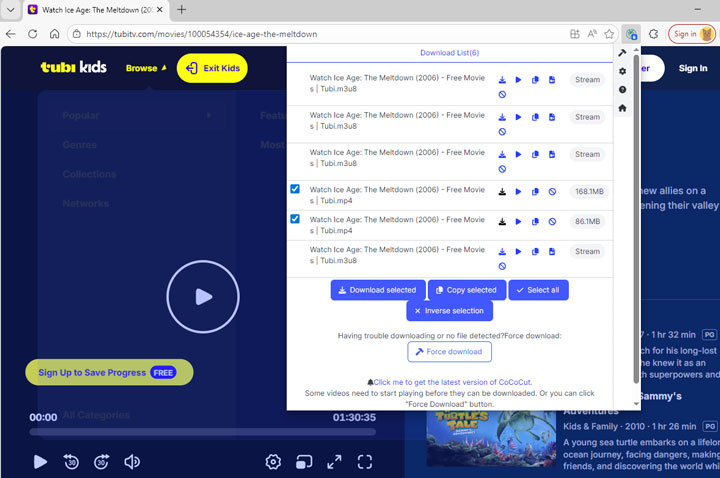Open CocoCut help question mark icon
720x478 pixels.
[x=622, y=90]
